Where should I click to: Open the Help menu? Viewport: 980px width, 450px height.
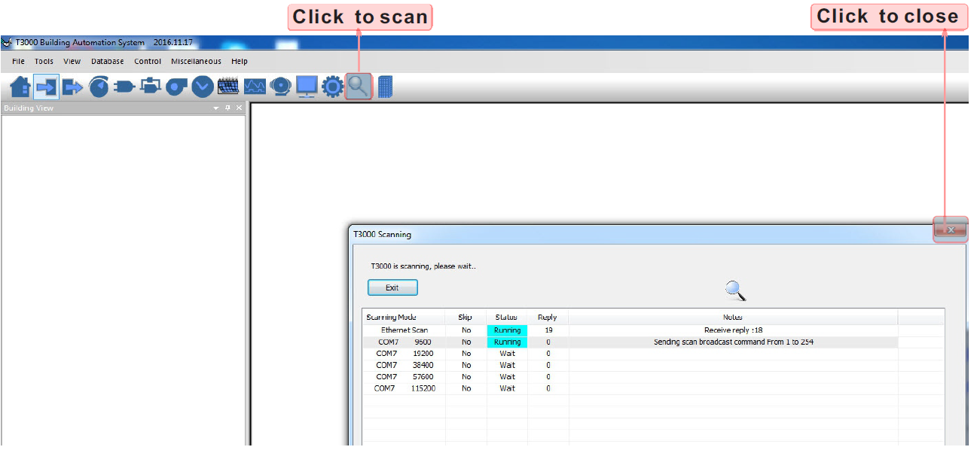[x=240, y=62]
